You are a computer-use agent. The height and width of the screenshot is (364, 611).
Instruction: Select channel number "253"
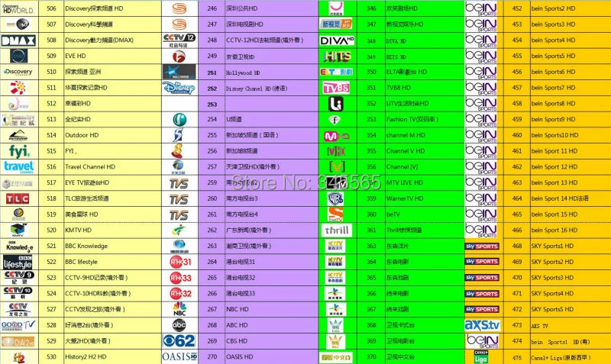212,105
